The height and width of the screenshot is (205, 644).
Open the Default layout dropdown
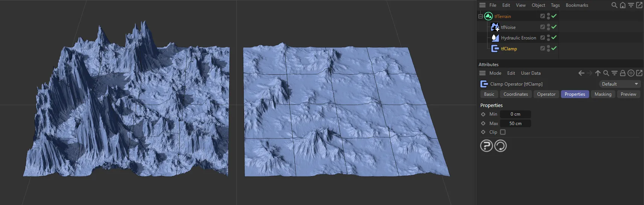(x=620, y=84)
